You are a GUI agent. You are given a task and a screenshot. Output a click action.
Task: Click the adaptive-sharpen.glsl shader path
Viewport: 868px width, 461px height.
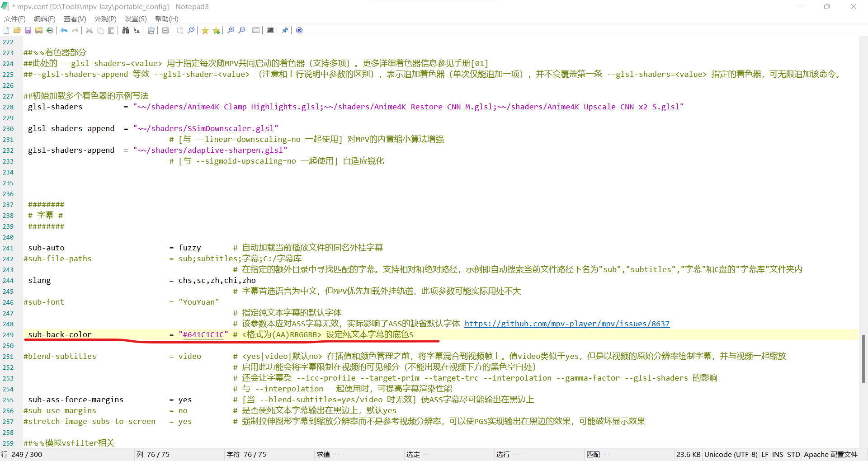coord(210,150)
